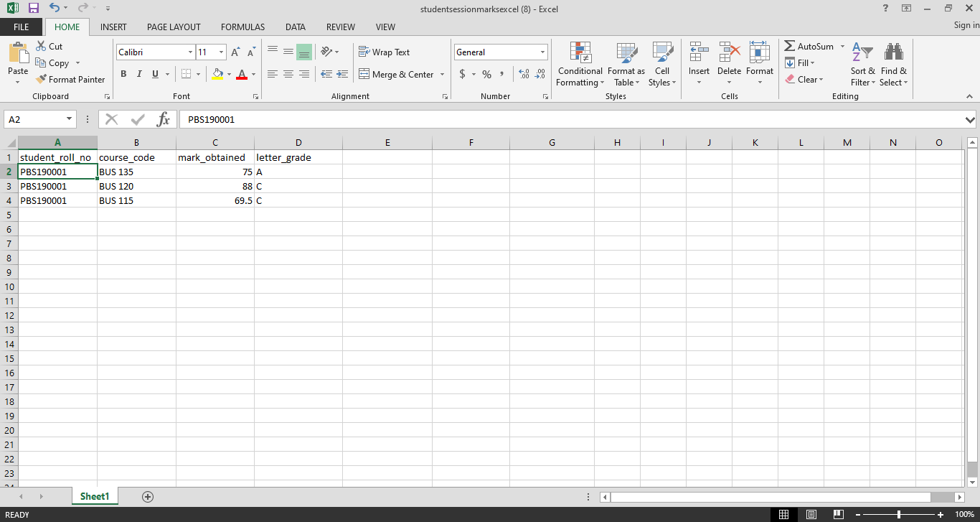The image size is (980, 522).
Task: Toggle Center horizontal alignment
Action: pos(288,74)
